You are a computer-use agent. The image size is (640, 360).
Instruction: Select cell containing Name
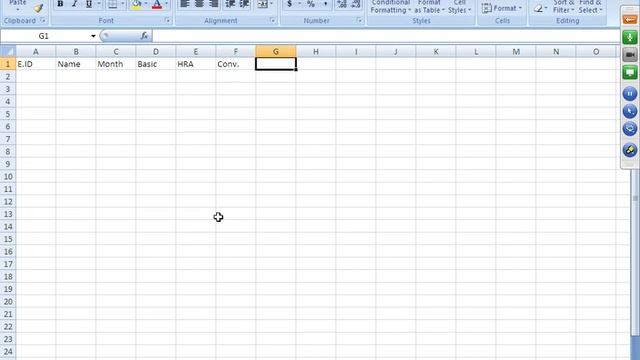(76, 64)
